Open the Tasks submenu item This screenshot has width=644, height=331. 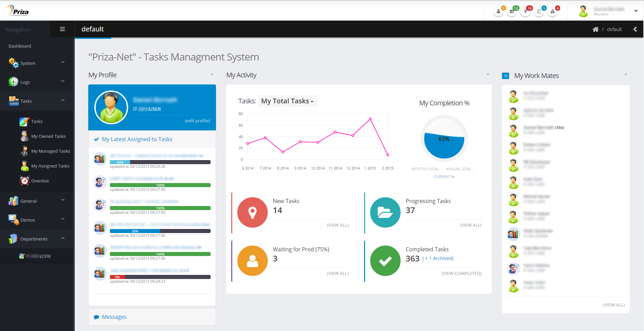[x=37, y=121]
